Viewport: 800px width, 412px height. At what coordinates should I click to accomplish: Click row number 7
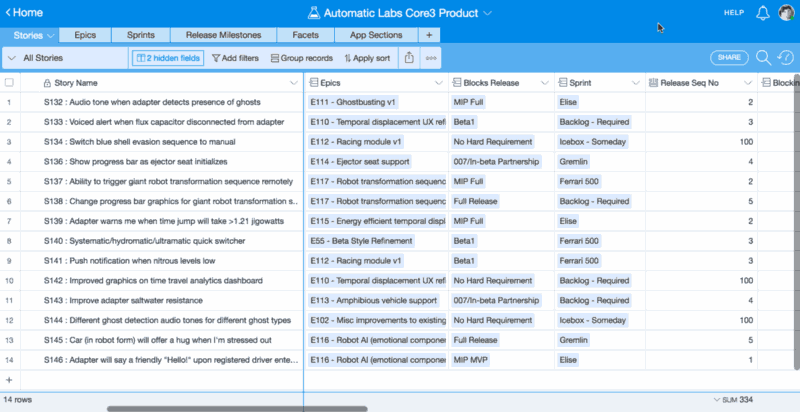pos(9,221)
